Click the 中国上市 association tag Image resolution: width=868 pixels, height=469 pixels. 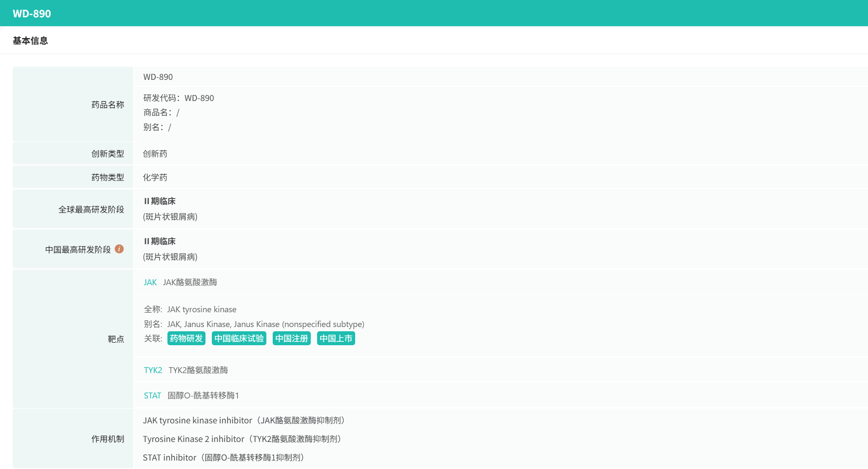click(336, 338)
